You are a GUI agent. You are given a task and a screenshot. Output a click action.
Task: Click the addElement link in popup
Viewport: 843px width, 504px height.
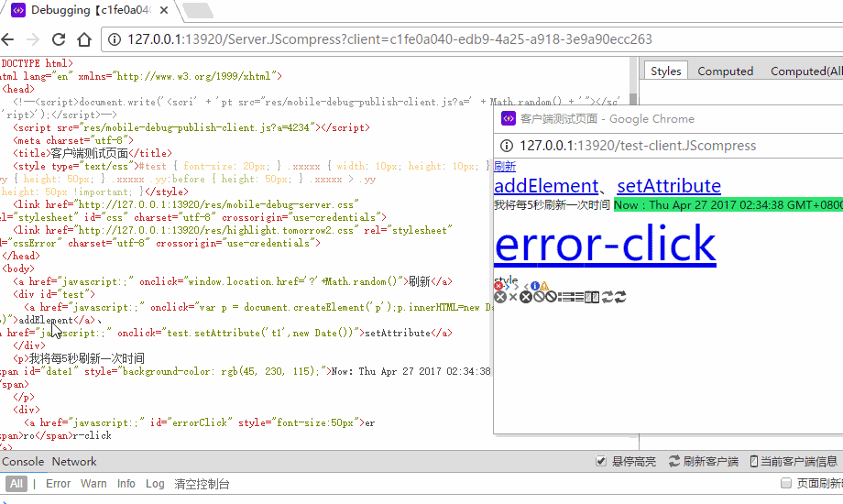546,186
